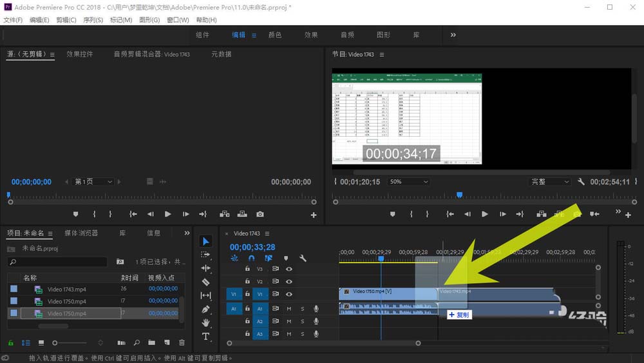The height and width of the screenshot is (363, 644).
Task: Open Program monitor button editor plus
Action: [628, 215]
